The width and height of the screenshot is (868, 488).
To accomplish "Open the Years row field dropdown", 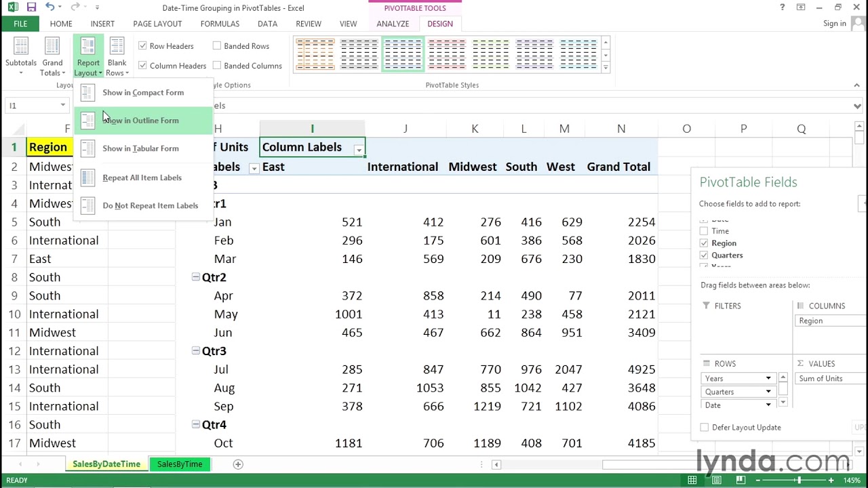I will click(768, 378).
